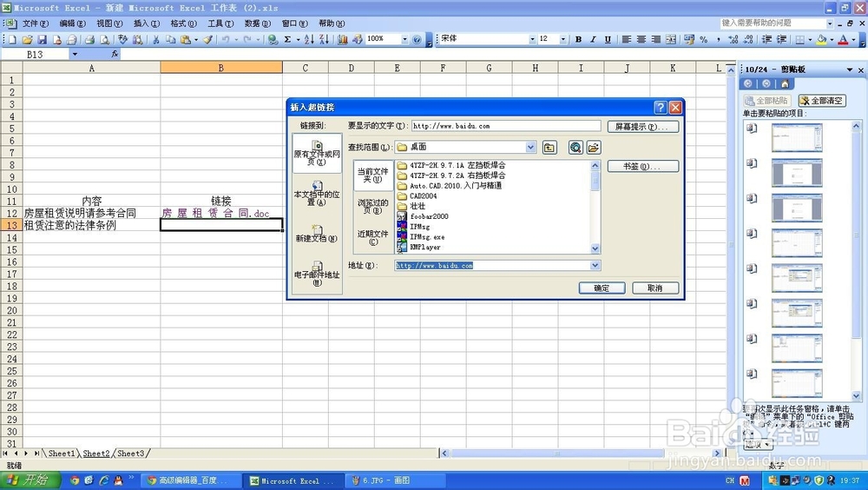This screenshot has width=868, height=490.
Task: Click the Decrease Indent icon
Action: (766, 39)
